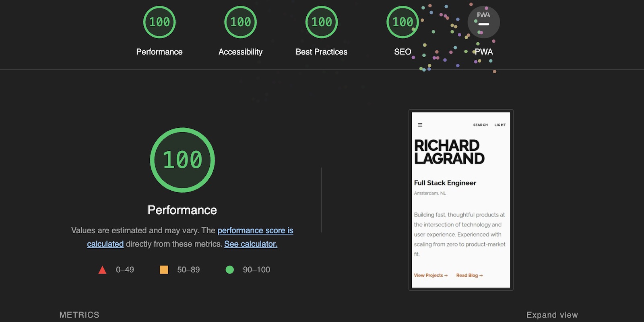Click the Performance score gauge in the top row
644x322 pixels.
159,22
